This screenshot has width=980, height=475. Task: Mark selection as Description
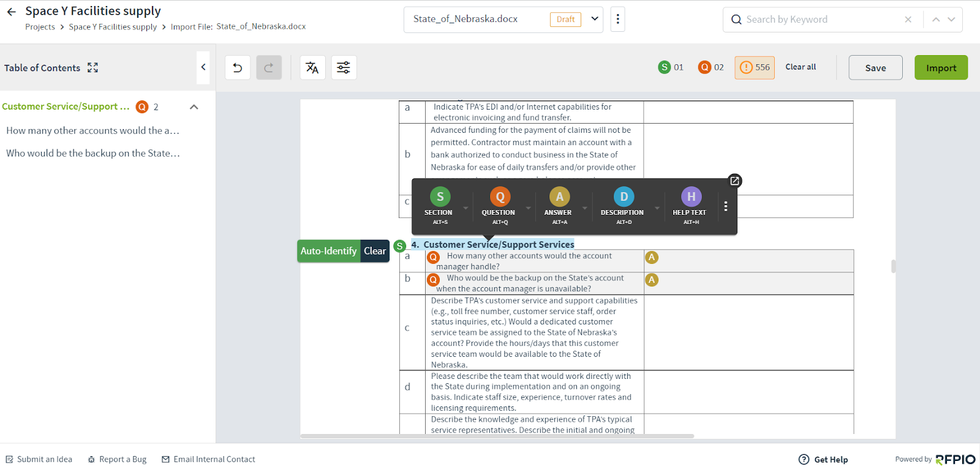[623, 206]
